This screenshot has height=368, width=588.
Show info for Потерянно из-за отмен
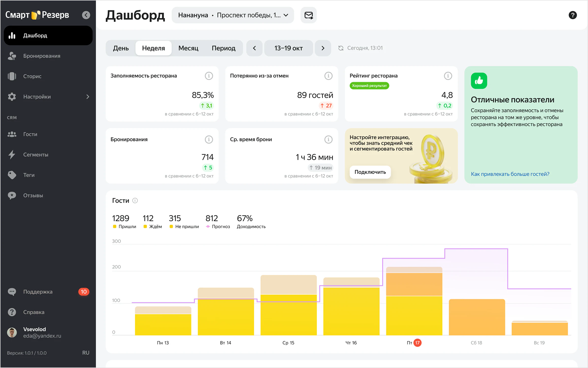pos(329,76)
